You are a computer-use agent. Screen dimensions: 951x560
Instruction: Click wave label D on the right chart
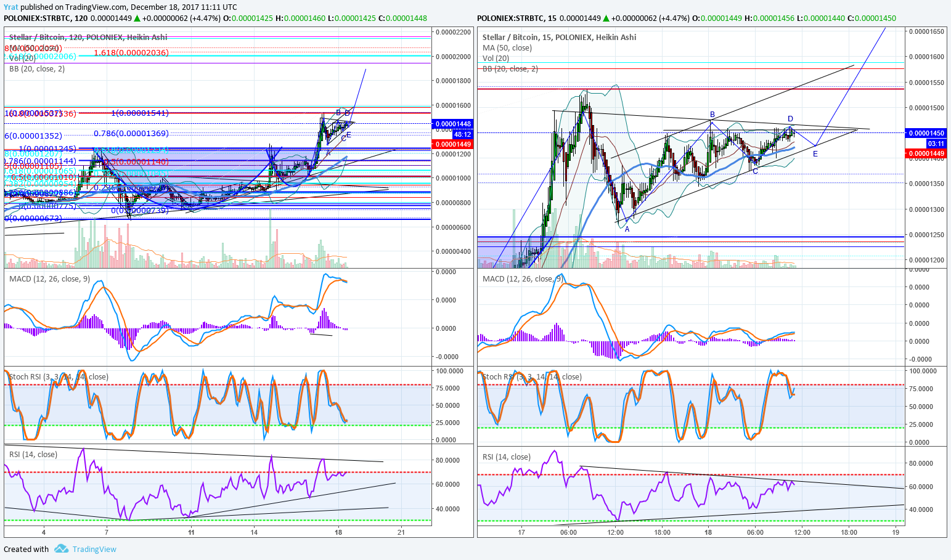pos(790,119)
